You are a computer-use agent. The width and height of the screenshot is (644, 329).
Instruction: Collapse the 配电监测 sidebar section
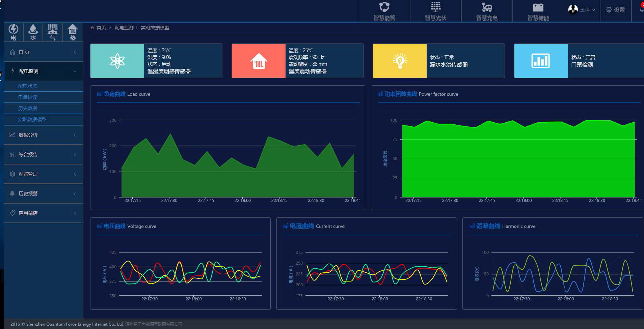(43, 71)
